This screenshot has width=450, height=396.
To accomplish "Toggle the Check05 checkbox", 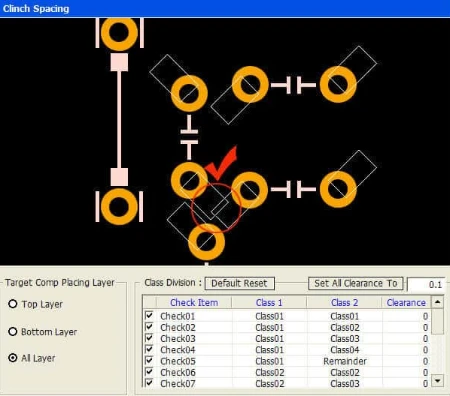I will click(x=149, y=361).
